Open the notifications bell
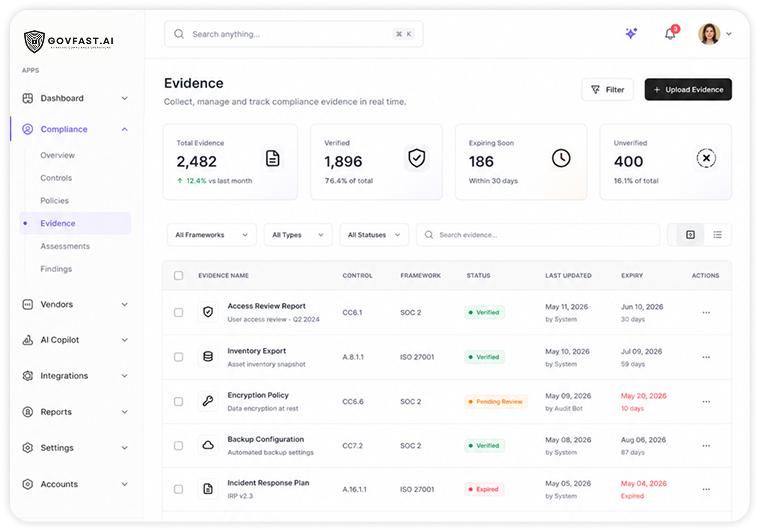This screenshot has width=760, height=532. click(x=671, y=33)
